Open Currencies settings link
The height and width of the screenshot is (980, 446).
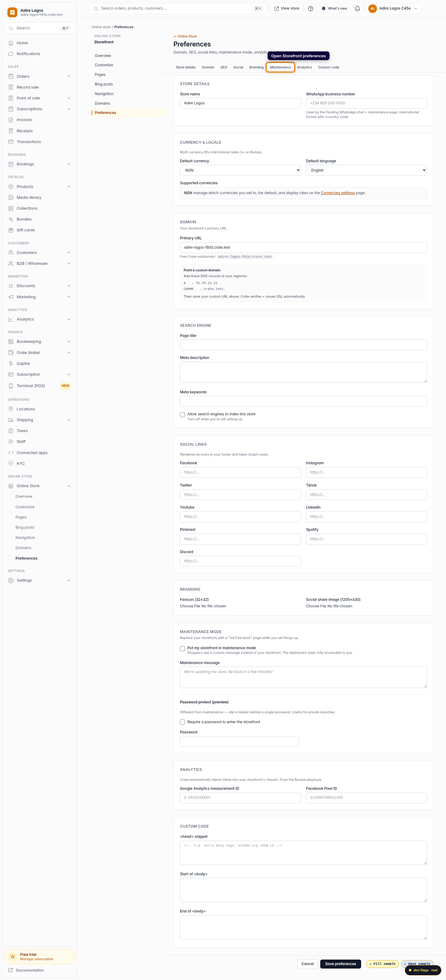338,193
